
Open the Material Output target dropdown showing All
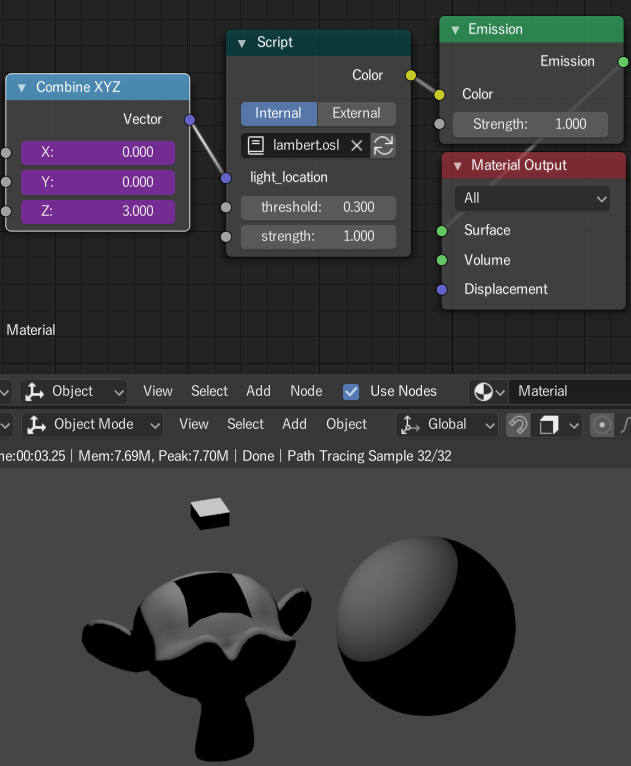coord(532,198)
